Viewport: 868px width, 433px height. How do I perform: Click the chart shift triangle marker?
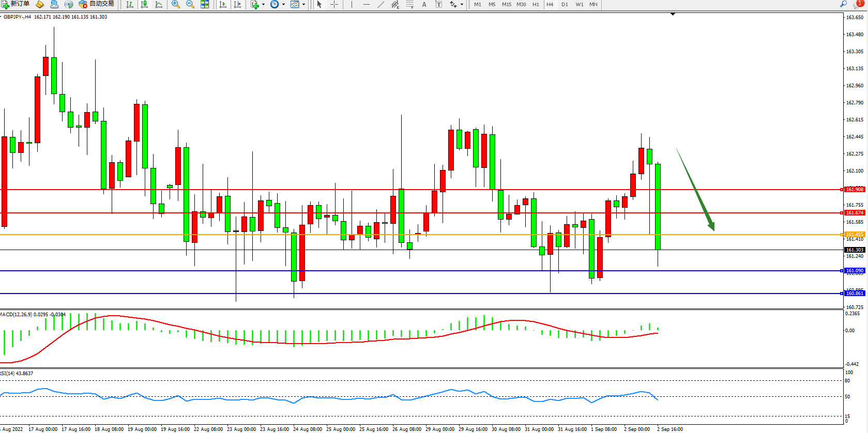(x=673, y=14)
